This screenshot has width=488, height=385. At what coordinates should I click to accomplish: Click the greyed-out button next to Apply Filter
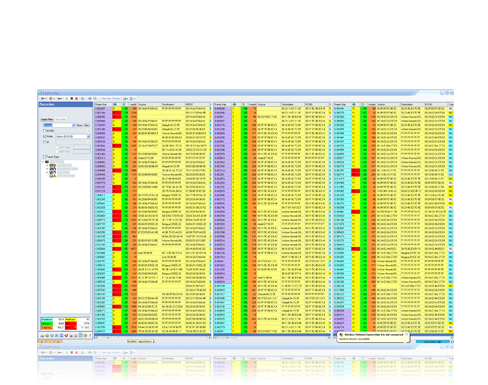tap(60, 119)
